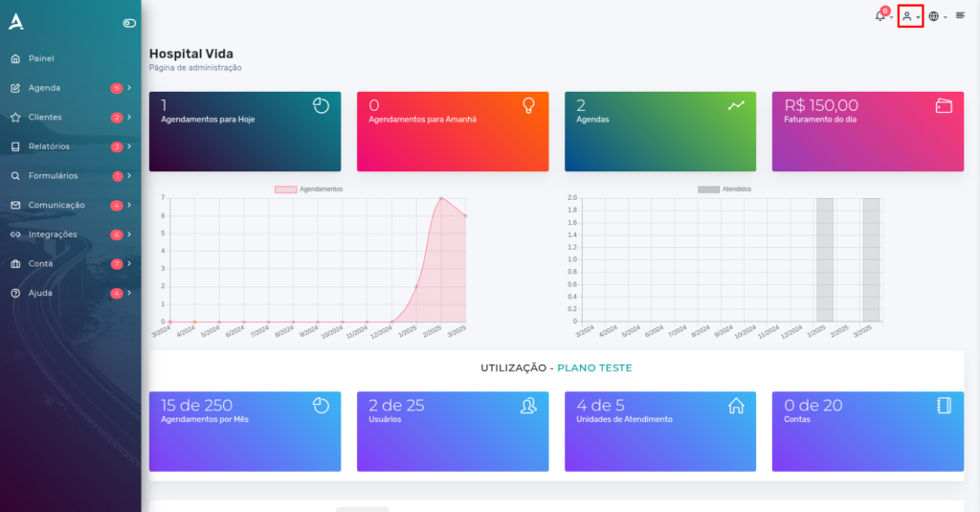Toggle Agendamentos legend in line chart
This screenshot has height=512, width=980.
309,189
